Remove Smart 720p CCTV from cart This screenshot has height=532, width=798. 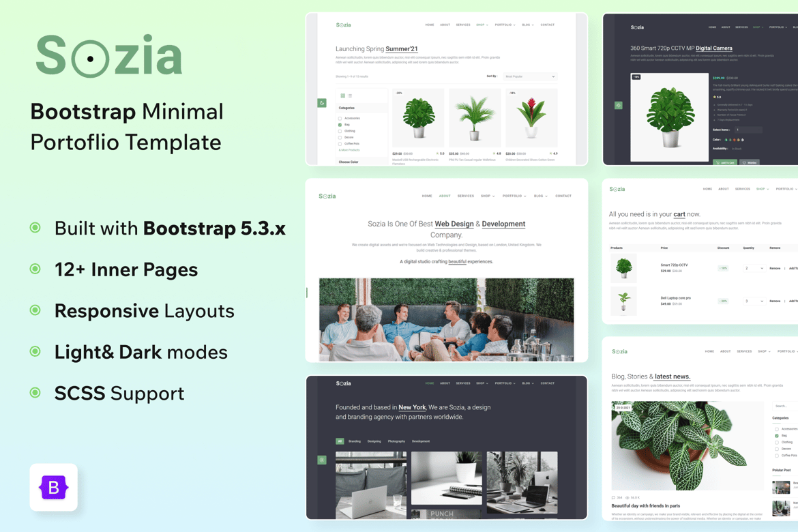[775, 268]
